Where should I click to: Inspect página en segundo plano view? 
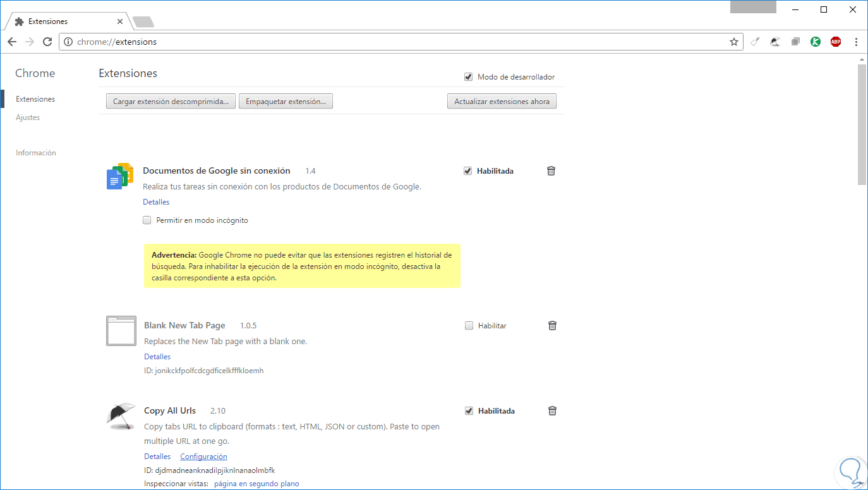click(256, 484)
